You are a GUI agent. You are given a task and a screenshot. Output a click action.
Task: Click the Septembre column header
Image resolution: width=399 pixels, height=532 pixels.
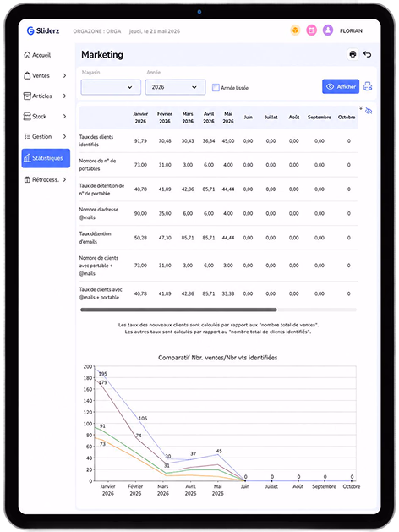coord(320,117)
